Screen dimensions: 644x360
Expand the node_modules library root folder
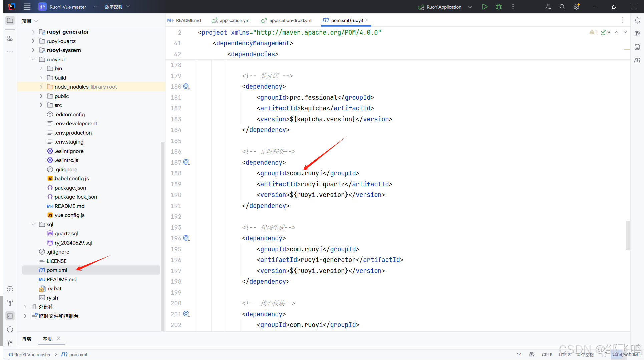point(41,87)
